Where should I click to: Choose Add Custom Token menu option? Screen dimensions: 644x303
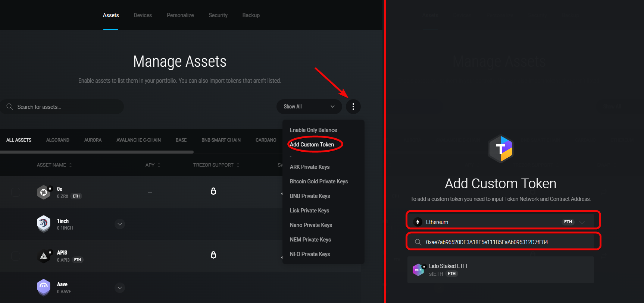click(x=312, y=145)
